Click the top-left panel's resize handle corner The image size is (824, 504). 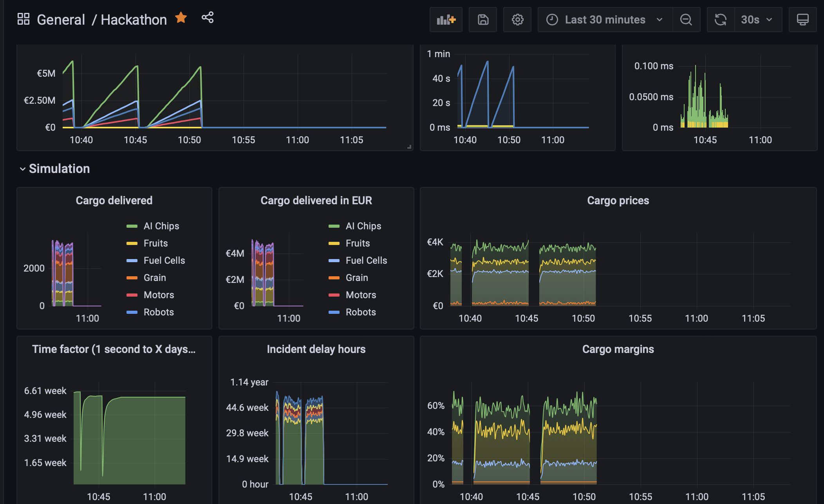point(409,147)
